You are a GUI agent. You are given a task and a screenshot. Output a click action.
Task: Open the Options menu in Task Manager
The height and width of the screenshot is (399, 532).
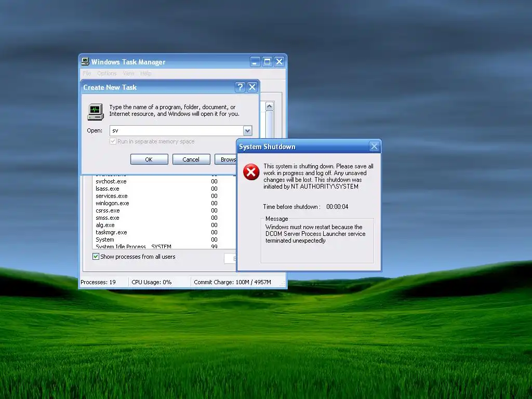pos(107,73)
